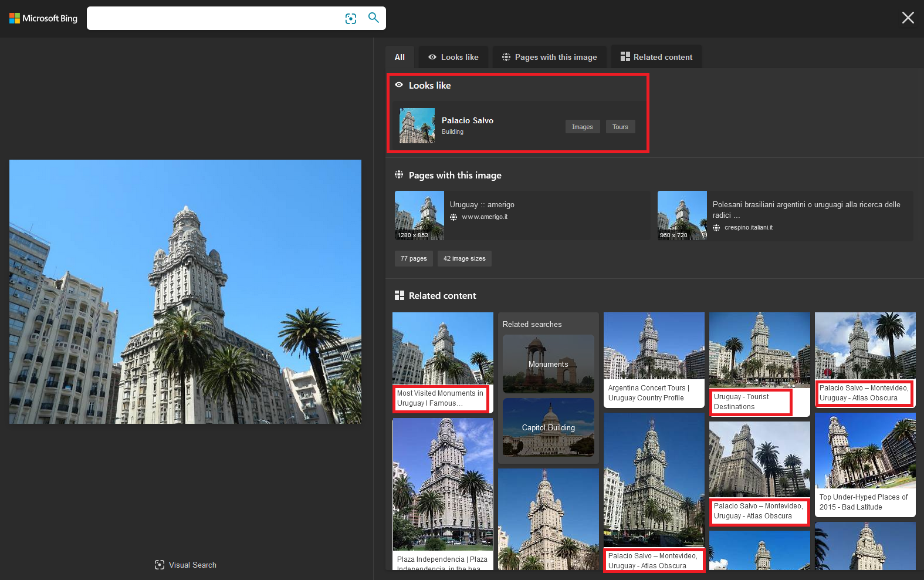Image resolution: width=924 pixels, height=580 pixels.
Task: Open the Pages with this image tab
Action: click(550, 57)
